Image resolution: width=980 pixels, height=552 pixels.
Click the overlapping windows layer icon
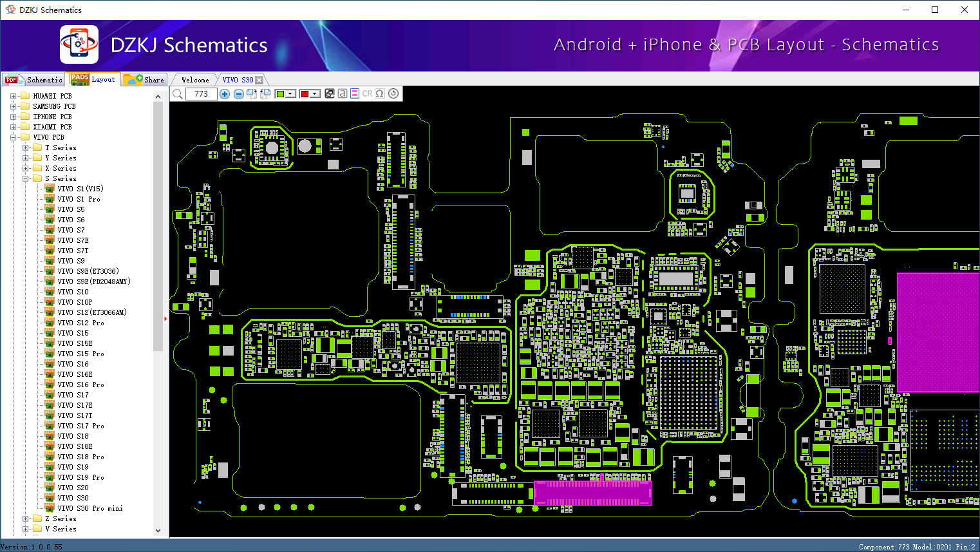coord(330,93)
